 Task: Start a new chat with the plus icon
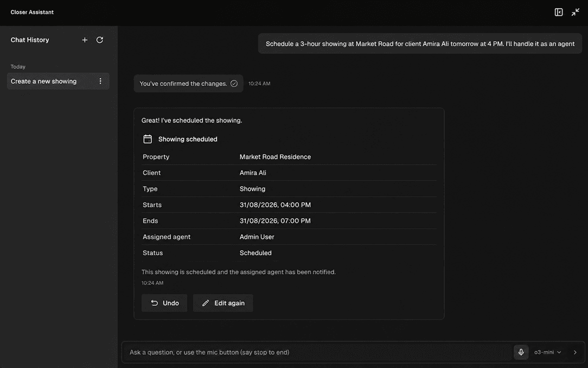coord(85,40)
